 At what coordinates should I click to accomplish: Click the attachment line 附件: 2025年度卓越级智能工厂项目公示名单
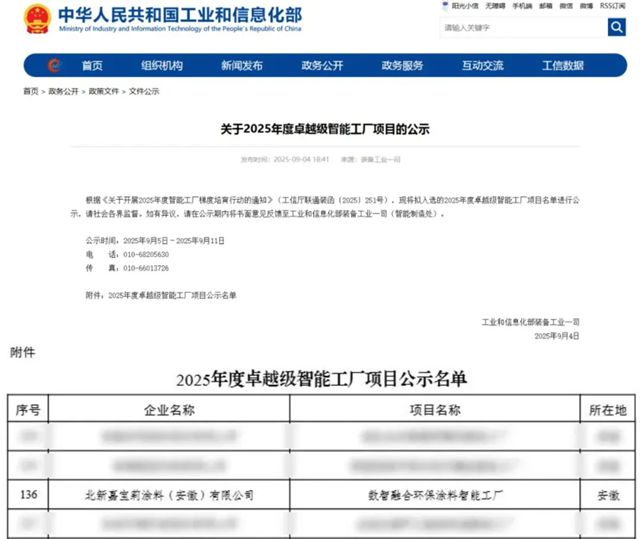[161, 295]
